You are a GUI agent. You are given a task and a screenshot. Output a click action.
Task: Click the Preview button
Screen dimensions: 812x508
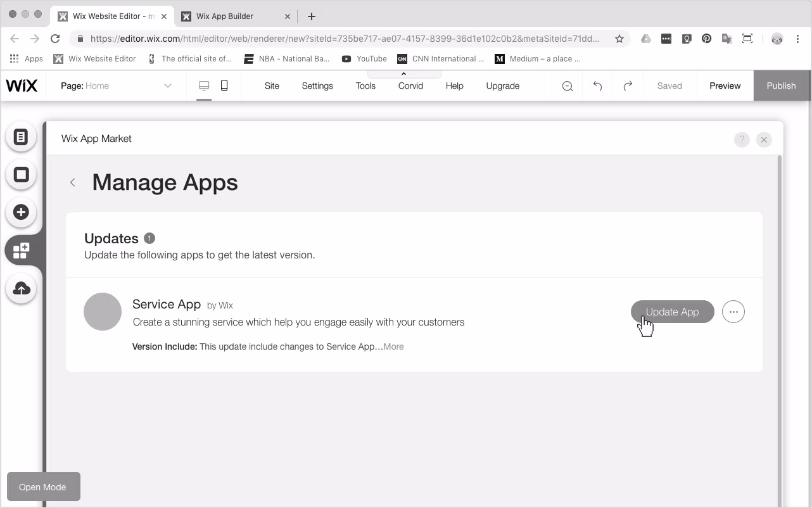(x=725, y=86)
